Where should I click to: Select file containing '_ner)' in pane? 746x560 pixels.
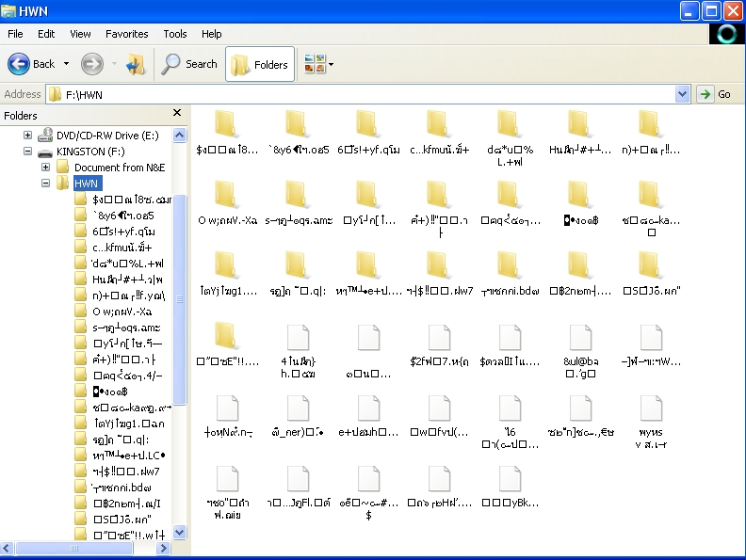click(x=299, y=415)
